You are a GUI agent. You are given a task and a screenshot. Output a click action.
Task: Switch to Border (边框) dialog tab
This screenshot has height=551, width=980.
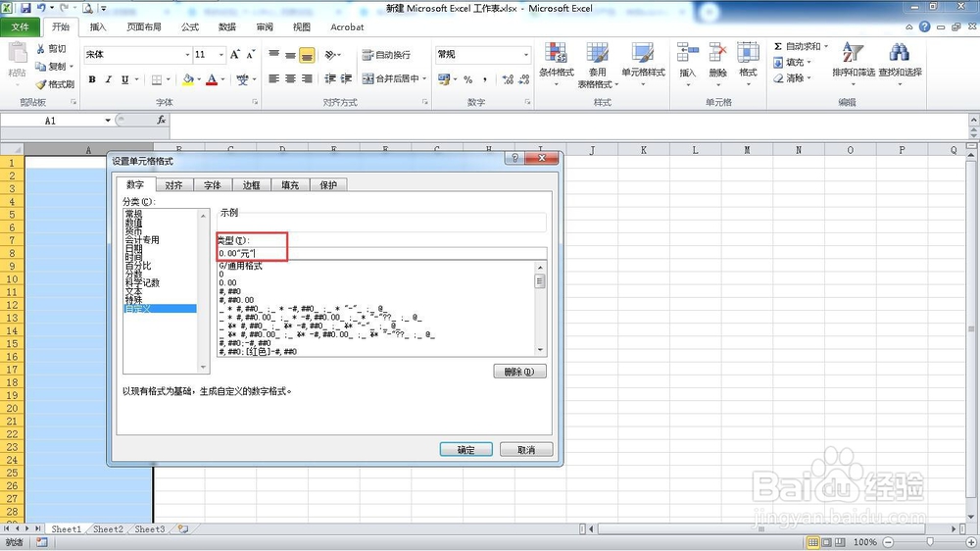coord(251,185)
